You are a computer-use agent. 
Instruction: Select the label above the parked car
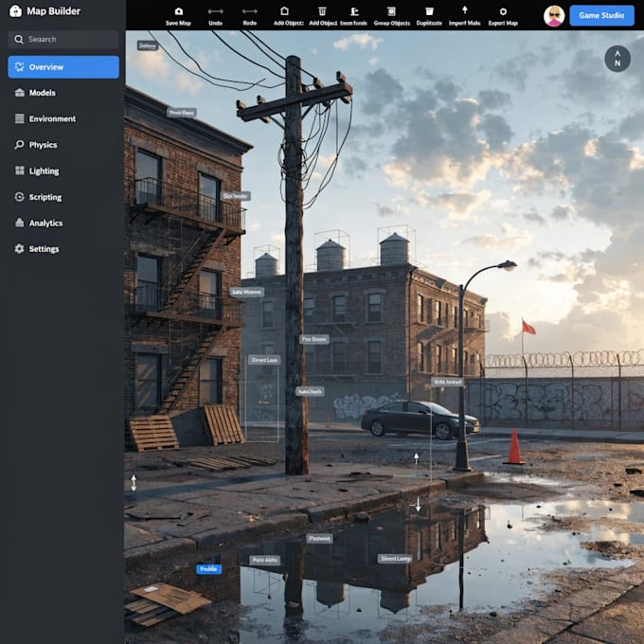(x=448, y=382)
